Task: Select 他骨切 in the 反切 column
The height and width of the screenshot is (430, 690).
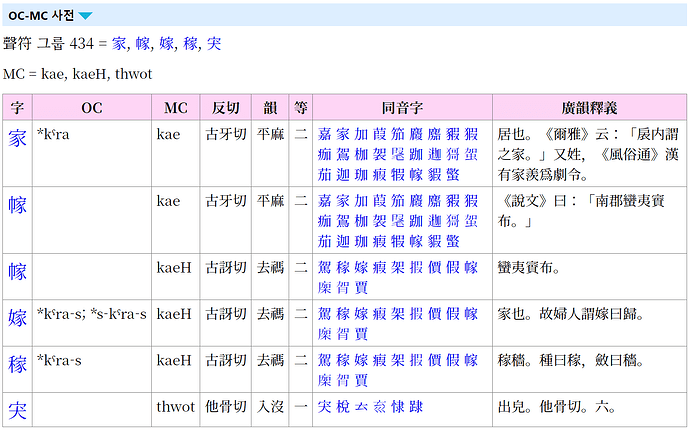Action: pos(226,407)
